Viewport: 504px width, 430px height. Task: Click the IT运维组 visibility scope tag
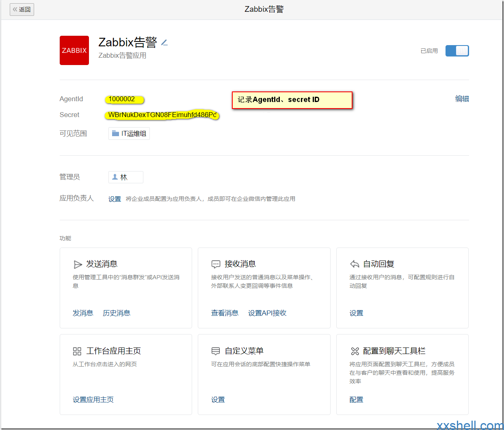click(x=129, y=134)
